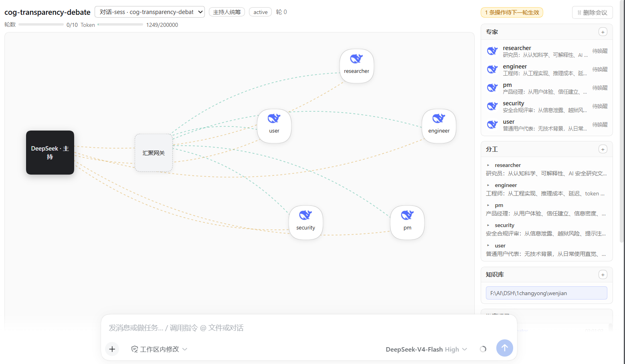Click researcher description 研究员 in 专家 list
This screenshot has height=364, width=625.
coord(545,55)
